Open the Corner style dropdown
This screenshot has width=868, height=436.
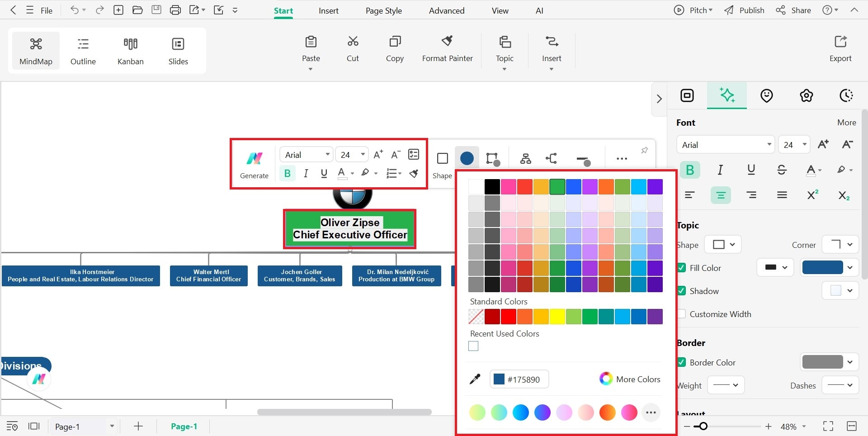pyautogui.click(x=840, y=245)
